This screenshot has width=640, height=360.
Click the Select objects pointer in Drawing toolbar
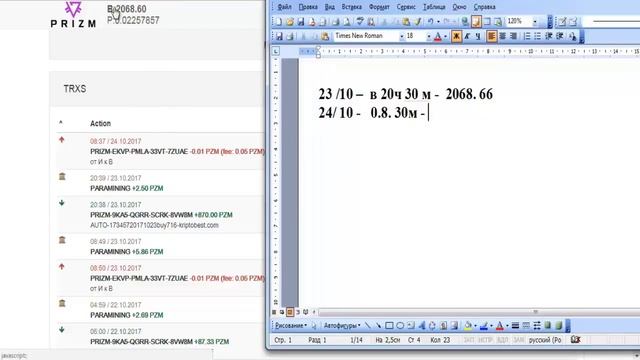click(x=314, y=325)
